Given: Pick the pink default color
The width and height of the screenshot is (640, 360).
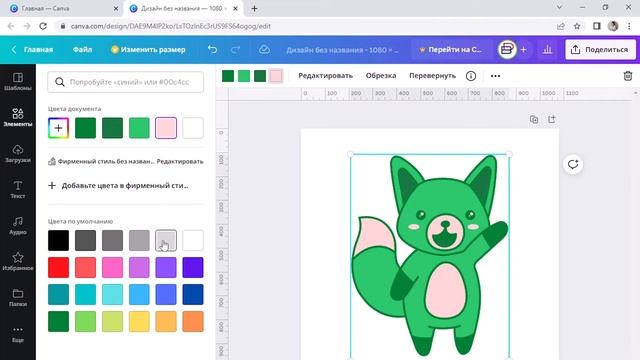Looking at the screenshot, I should click(x=112, y=267).
